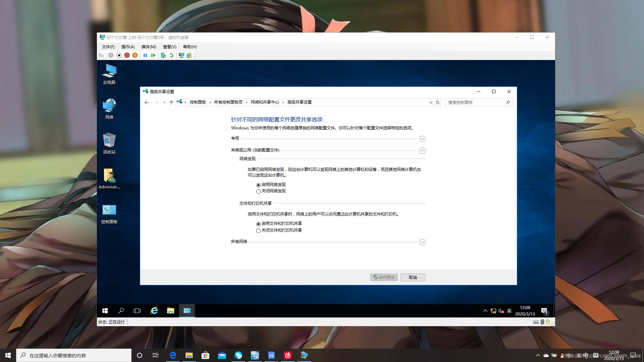
Task: Click the red Shut Down icon
Action: 127,55
